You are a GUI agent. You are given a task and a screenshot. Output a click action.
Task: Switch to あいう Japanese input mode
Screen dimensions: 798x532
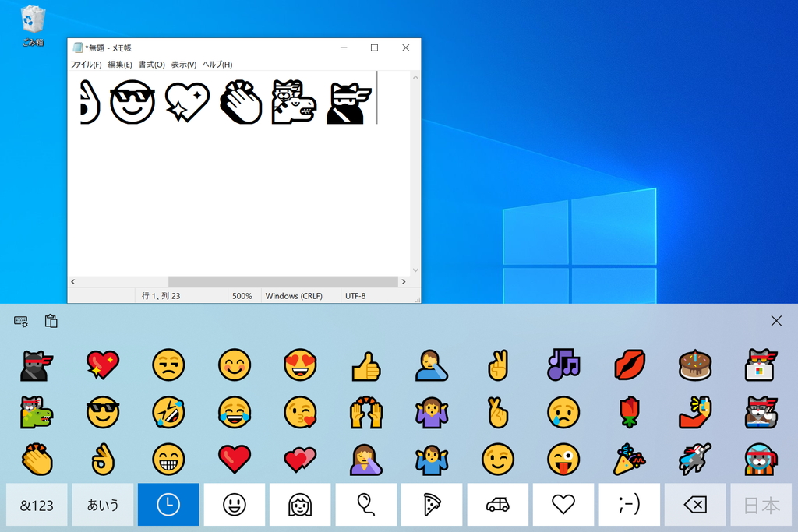tap(102, 505)
